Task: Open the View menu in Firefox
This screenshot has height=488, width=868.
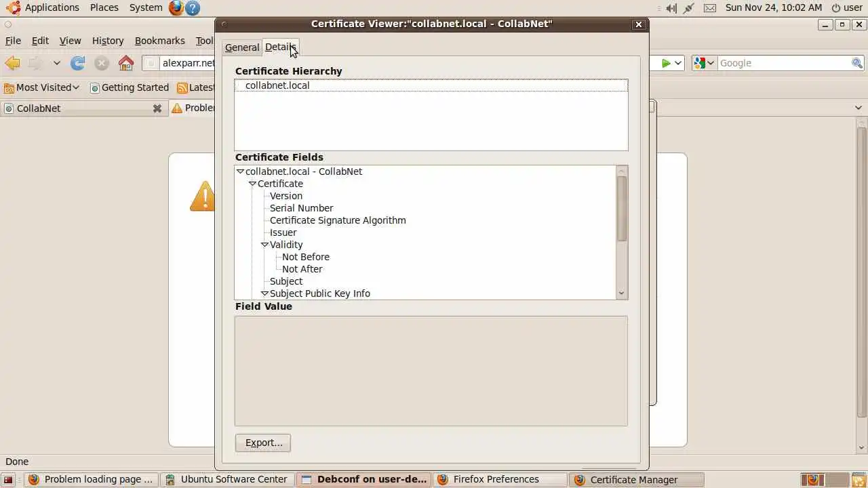Action: (70, 41)
